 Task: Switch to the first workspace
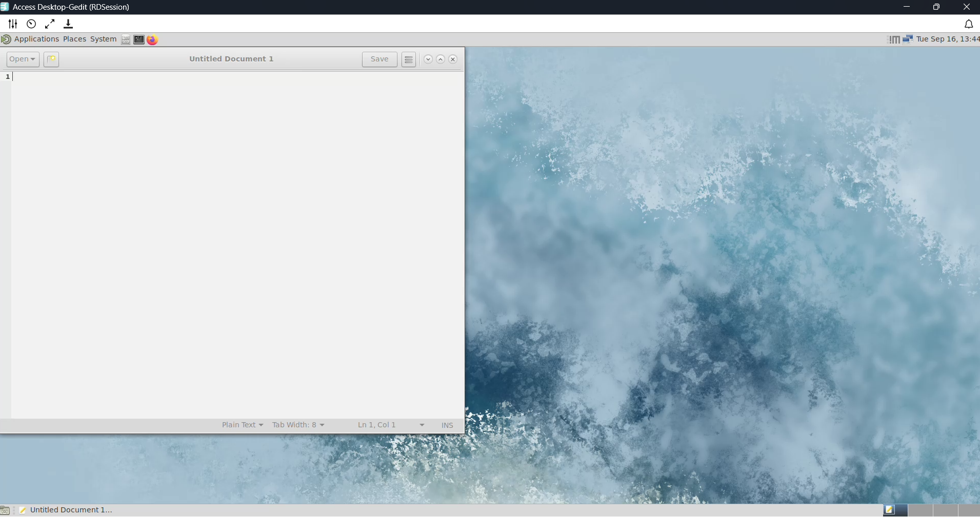tap(895, 510)
